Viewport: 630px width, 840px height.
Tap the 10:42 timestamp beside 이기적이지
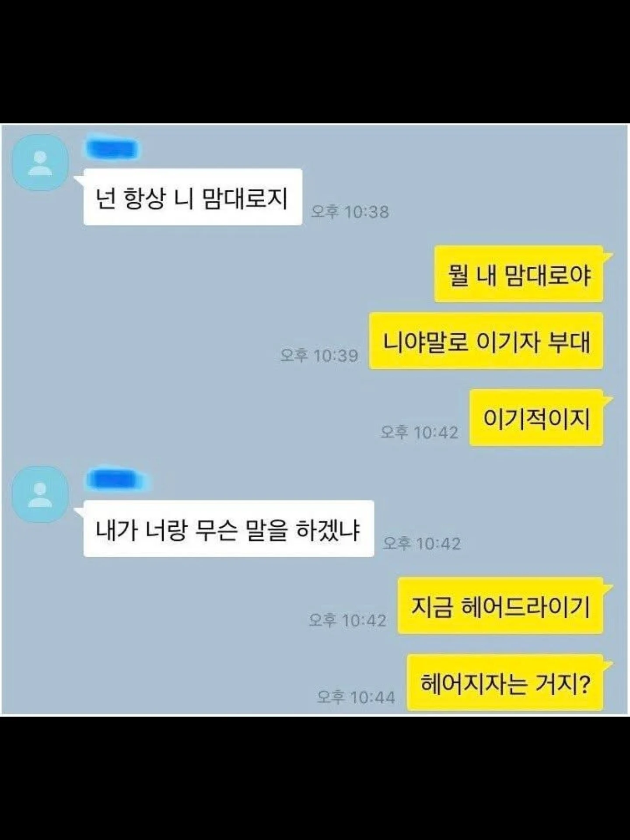[x=420, y=433]
